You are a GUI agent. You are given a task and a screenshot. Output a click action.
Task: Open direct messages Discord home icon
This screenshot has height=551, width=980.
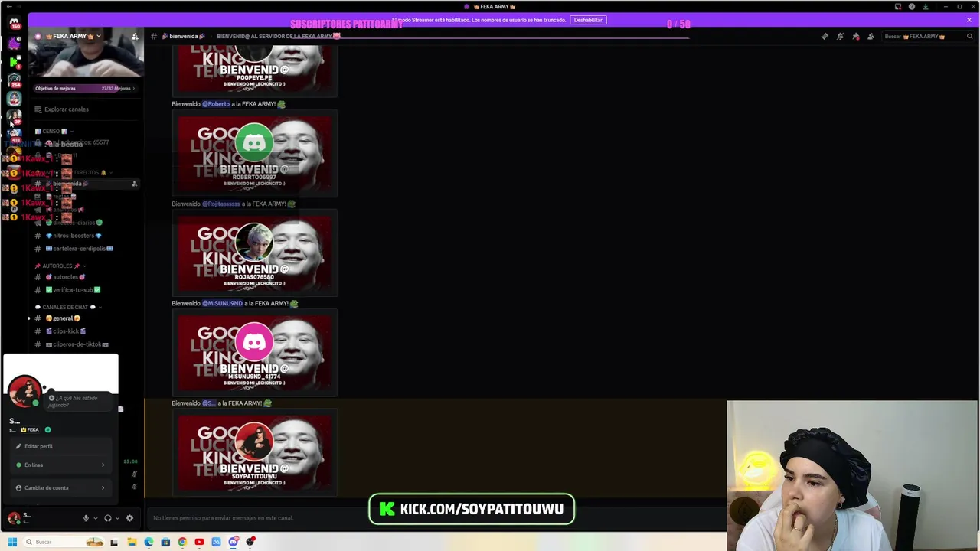(14, 23)
